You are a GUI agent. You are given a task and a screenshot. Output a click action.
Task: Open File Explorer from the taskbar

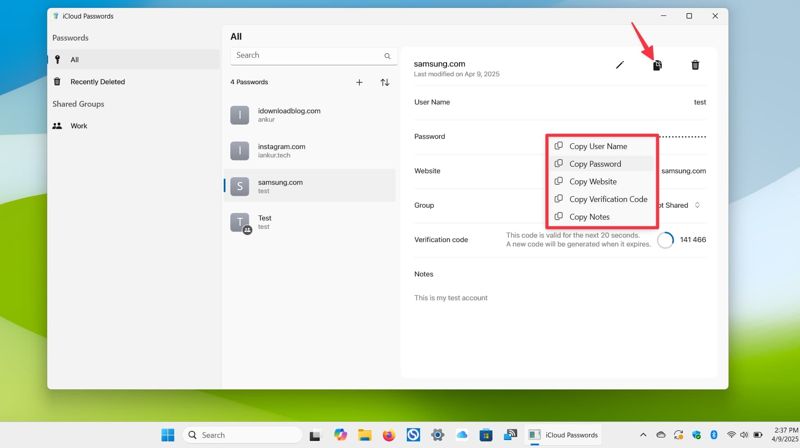click(364, 435)
